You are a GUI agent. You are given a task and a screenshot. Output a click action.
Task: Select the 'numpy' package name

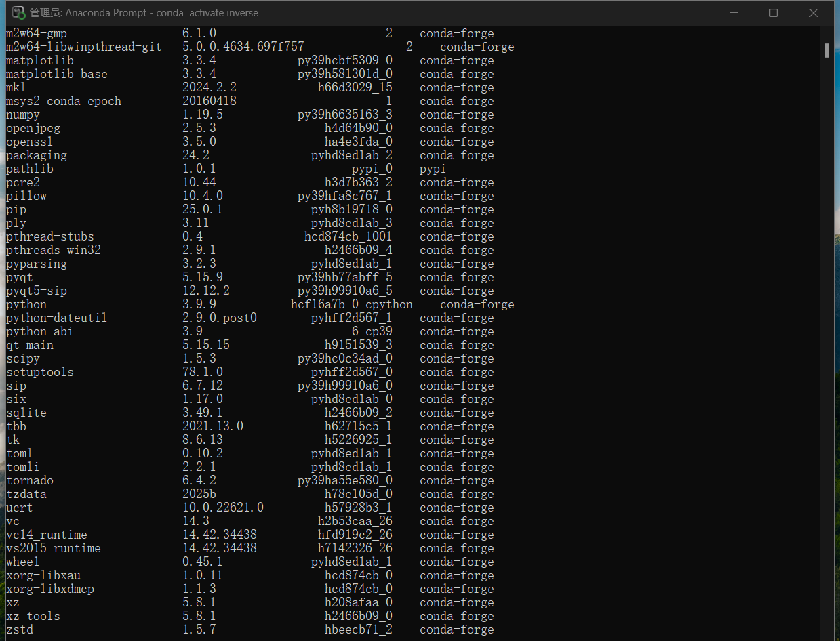[23, 115]
